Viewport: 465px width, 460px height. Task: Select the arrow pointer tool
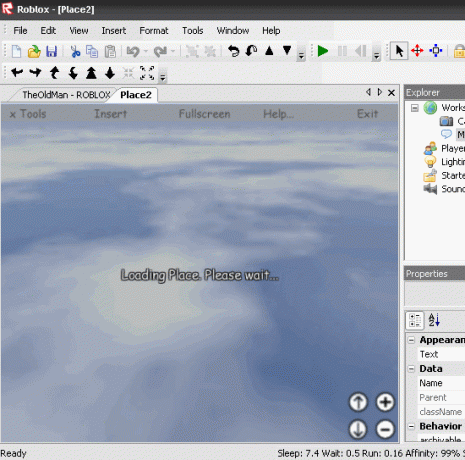click(x=399, y=51)
